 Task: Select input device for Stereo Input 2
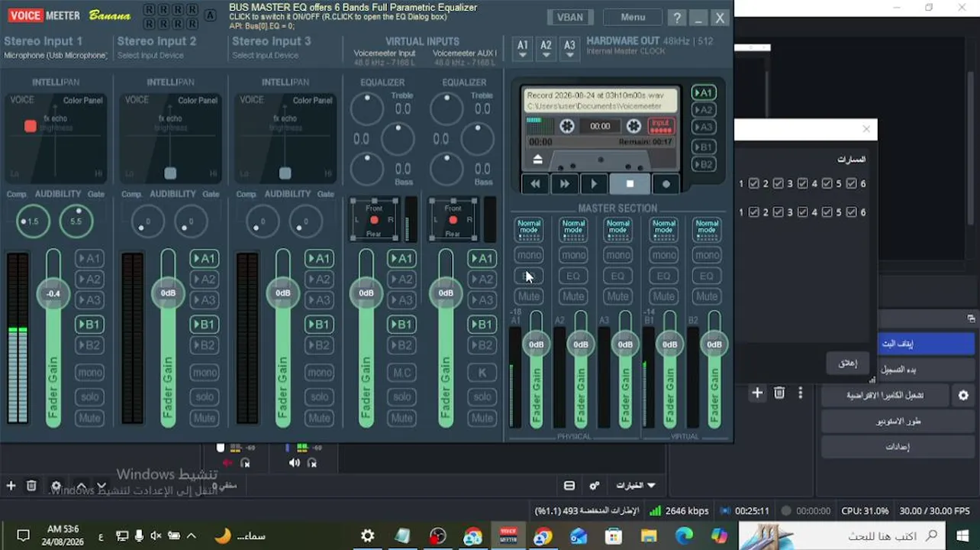150,56
